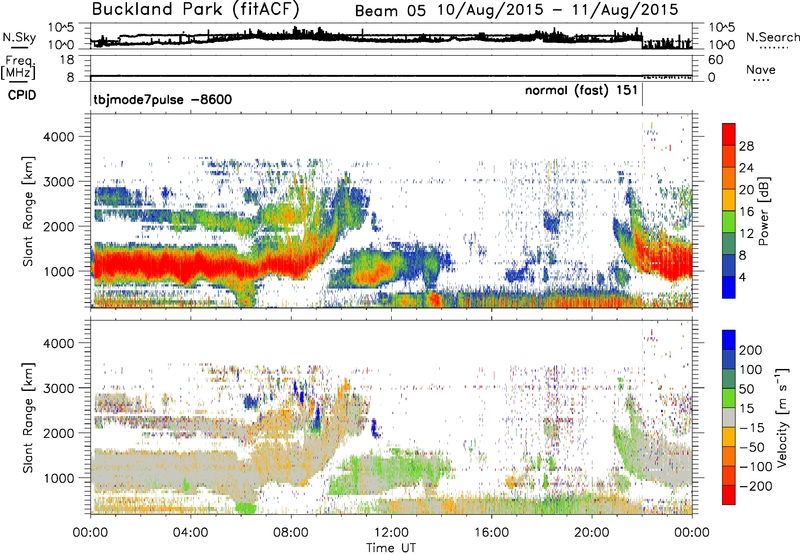Pick the gray −15 to 15 Velocity swatch
This screenshot has height=554, width=800.
(x=729, y=418)
